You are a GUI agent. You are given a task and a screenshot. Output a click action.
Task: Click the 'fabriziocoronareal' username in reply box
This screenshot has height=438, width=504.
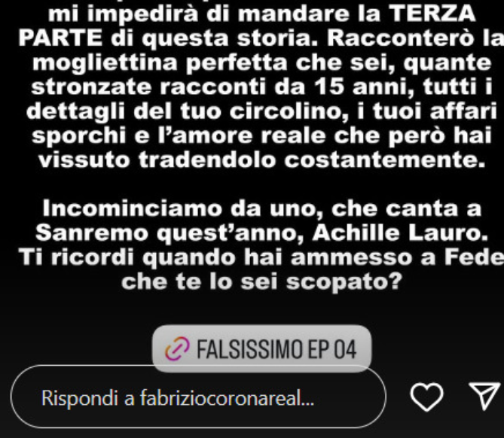click(227, 398)
